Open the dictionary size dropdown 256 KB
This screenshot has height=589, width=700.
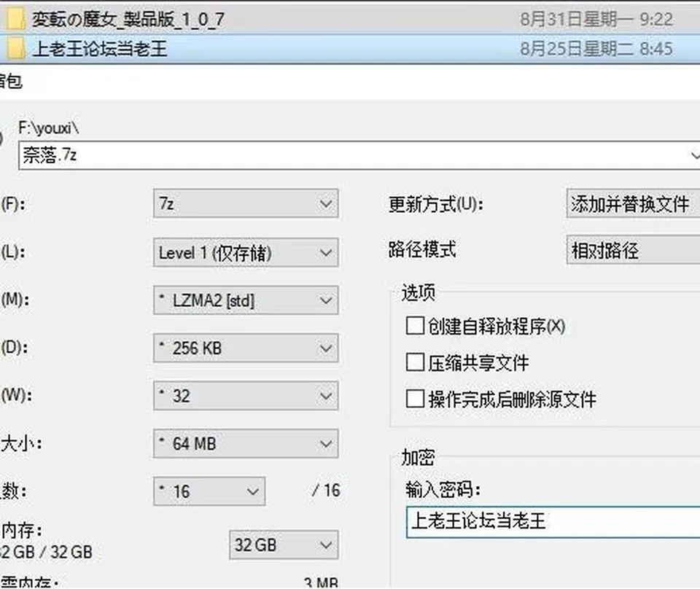click(x=246, y=348)
